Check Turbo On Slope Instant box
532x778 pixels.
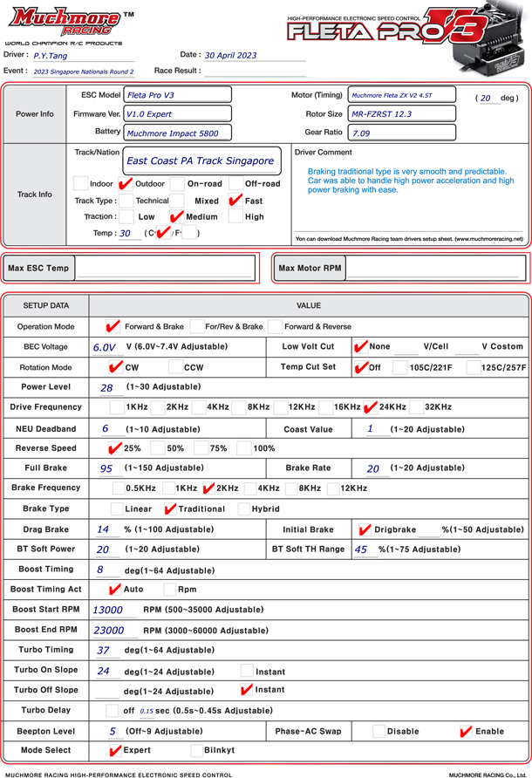click(247, 671)
